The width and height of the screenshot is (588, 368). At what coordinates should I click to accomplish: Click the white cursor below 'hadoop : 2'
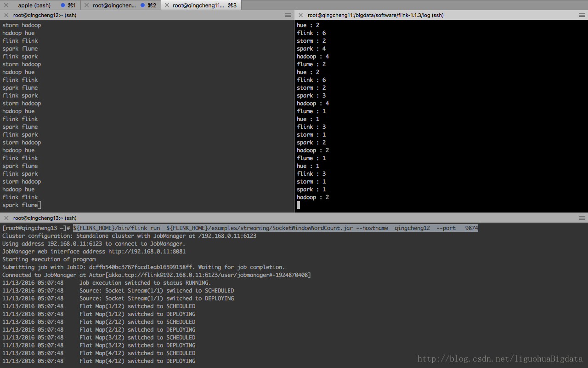(299, 205)
